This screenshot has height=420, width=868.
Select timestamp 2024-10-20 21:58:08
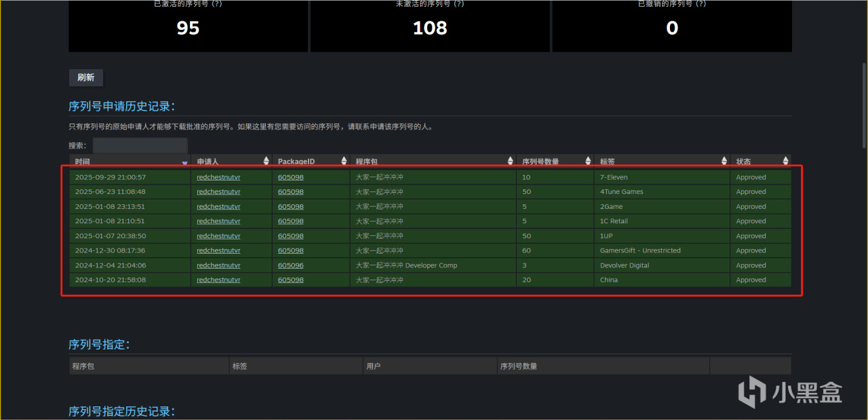(x=111, y=280)
